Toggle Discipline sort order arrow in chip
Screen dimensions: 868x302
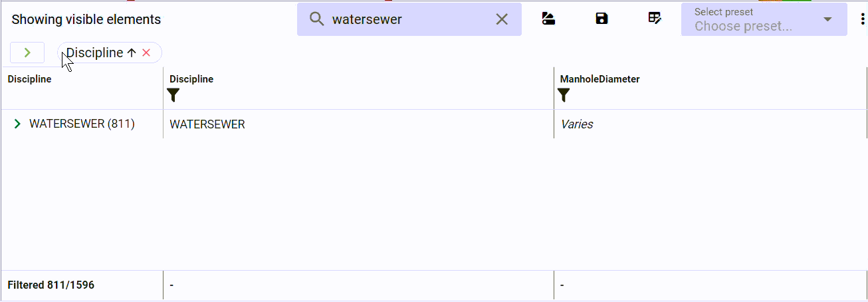131,53
